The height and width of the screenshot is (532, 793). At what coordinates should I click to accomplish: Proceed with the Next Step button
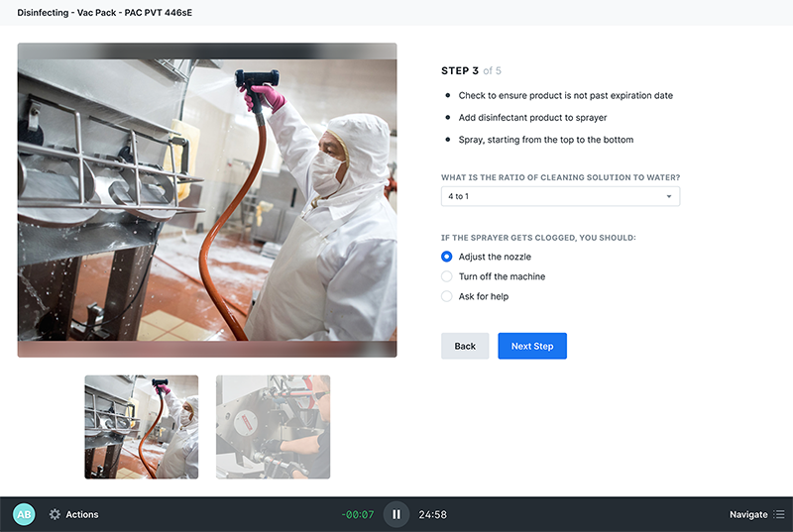point(532,346)
